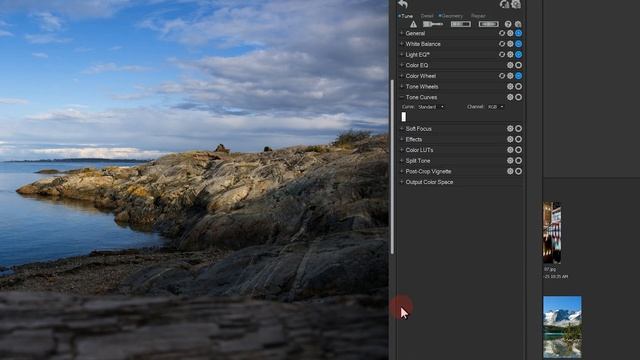Expand the Effects group
Screen dimensions: 640x360
click(x=402, y=139)
